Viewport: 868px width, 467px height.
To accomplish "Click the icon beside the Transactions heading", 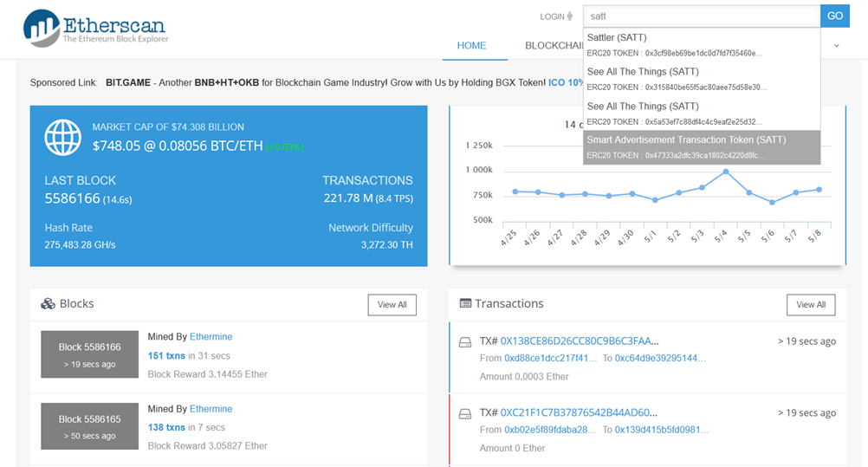I will click(x=465, y=304).
